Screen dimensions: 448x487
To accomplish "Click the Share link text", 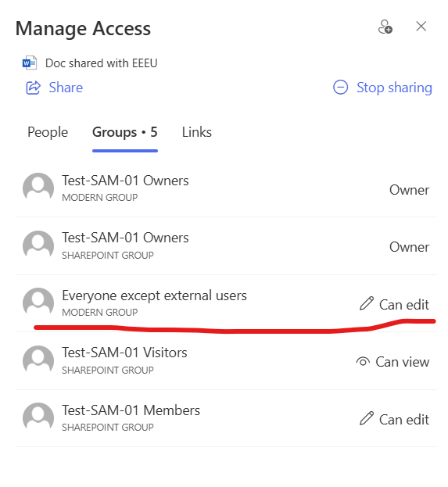I will [x=66, y=88].
